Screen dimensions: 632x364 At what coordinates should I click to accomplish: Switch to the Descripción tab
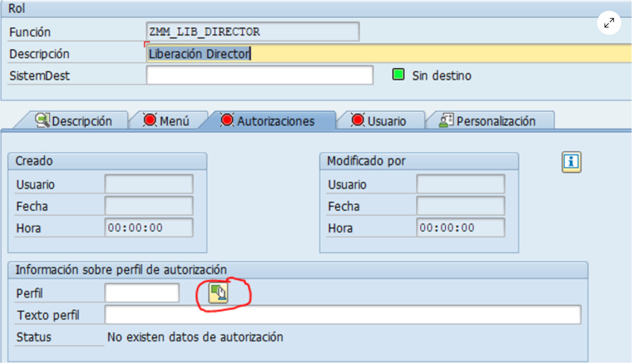(74, 121)
